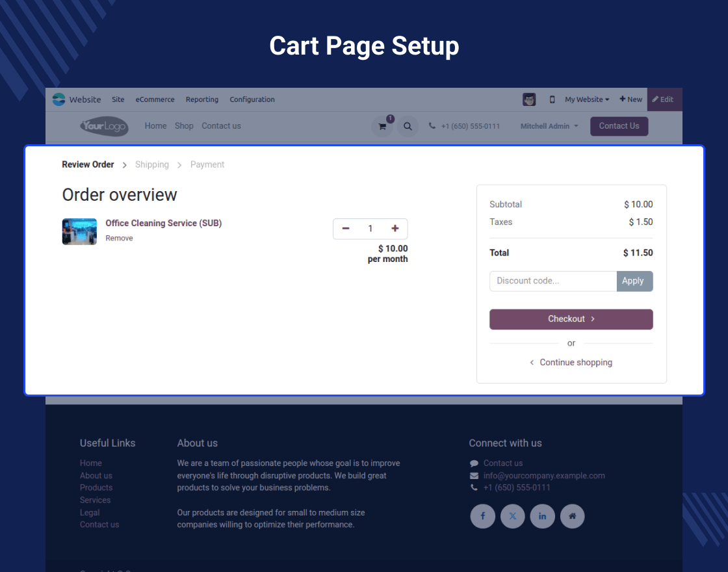Screen dimensions: 728x572
Task: Click the user avatar icon
Action: pyautogui.click(x=529, y=99)
